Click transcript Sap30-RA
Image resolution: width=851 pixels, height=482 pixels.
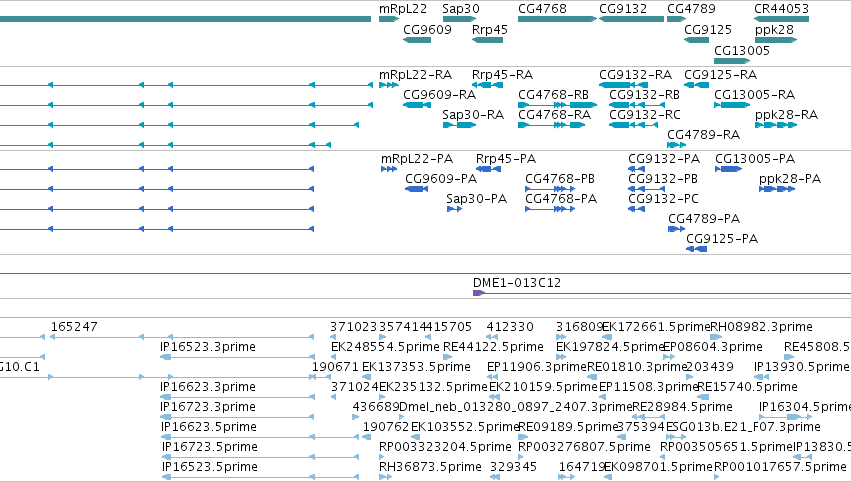click(x=473, y=115)
